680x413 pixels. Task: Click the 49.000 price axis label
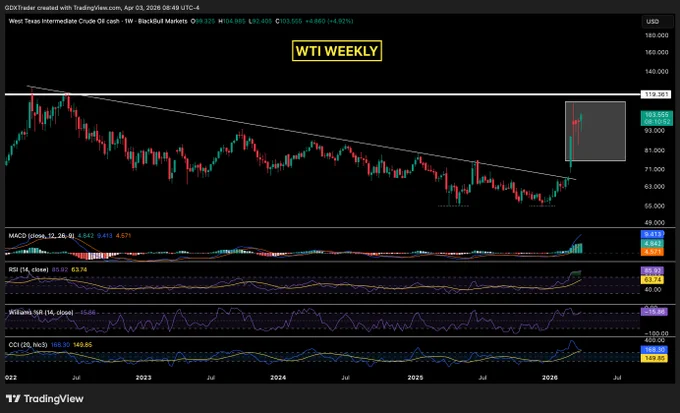click(655, 222)
